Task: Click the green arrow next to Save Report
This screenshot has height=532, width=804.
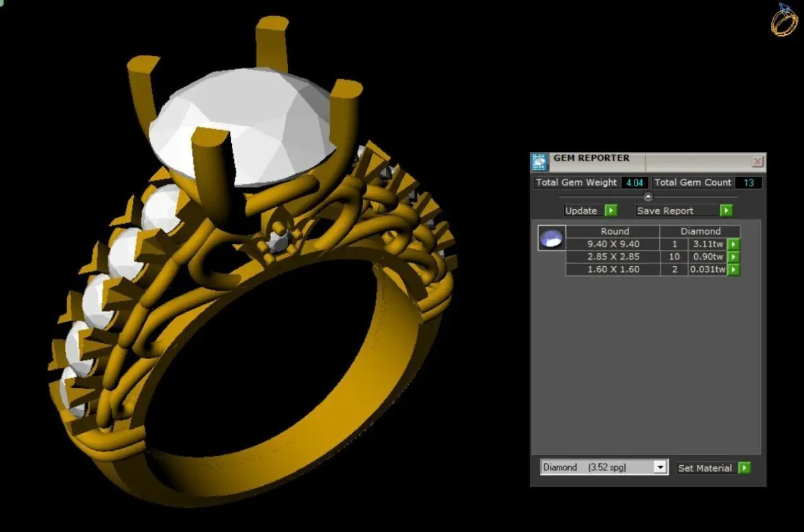Action: 726,210
